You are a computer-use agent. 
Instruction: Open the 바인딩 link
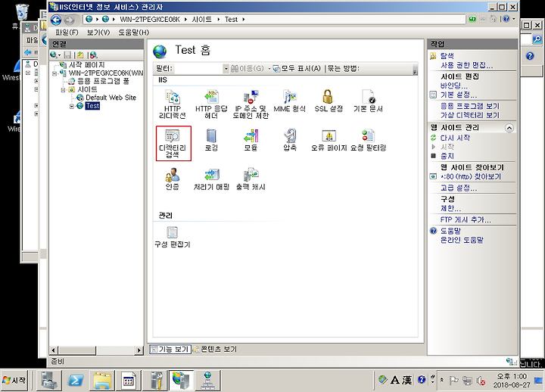click(454, 86)
